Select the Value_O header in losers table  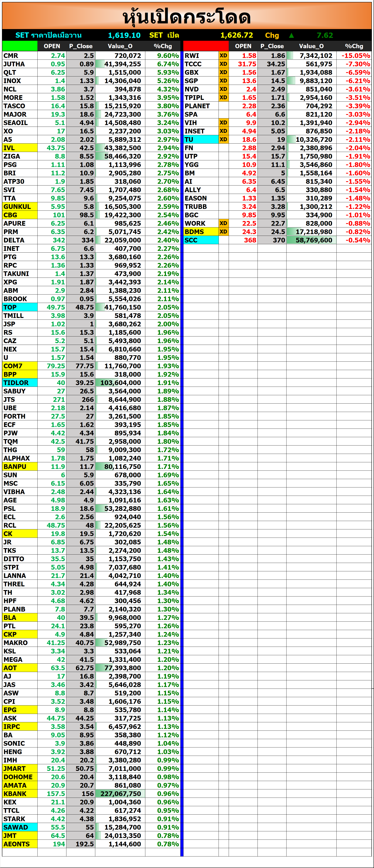coord(311,46)
